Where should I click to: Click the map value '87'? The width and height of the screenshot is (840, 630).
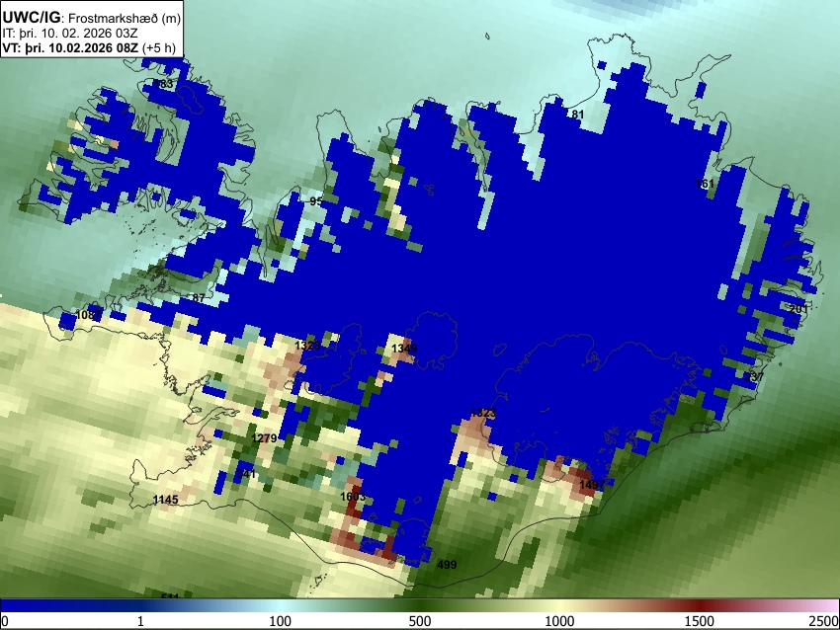pyautogui.click(x=199, y=298)
